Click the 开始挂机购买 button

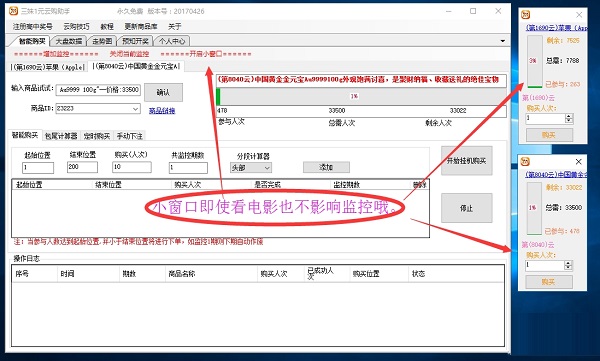tap(466, 161)
